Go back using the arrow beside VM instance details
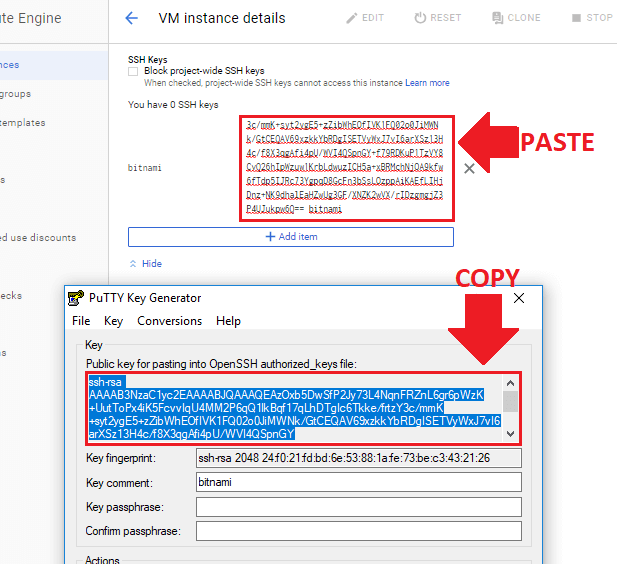The image size is (617, 564). point(131,18)
